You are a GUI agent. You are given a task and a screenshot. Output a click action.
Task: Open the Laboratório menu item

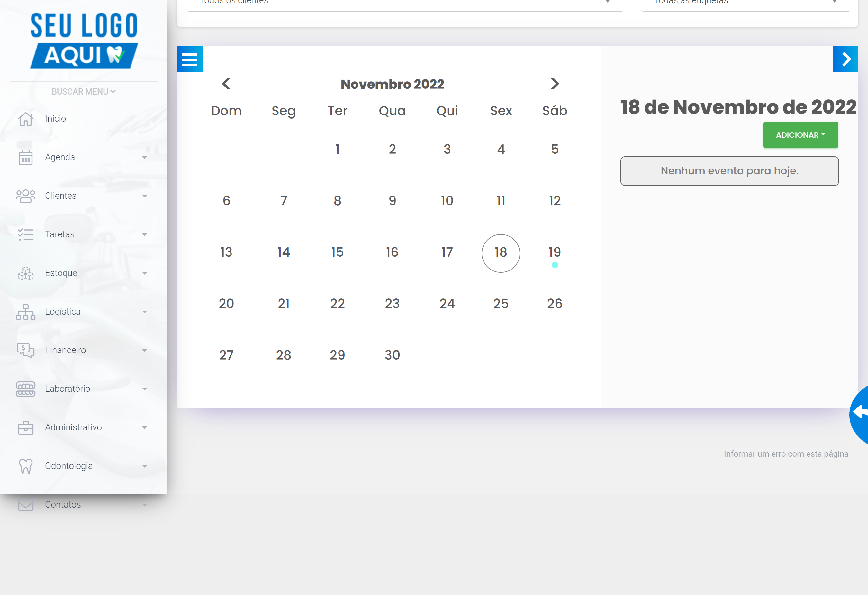click(68, 389)
